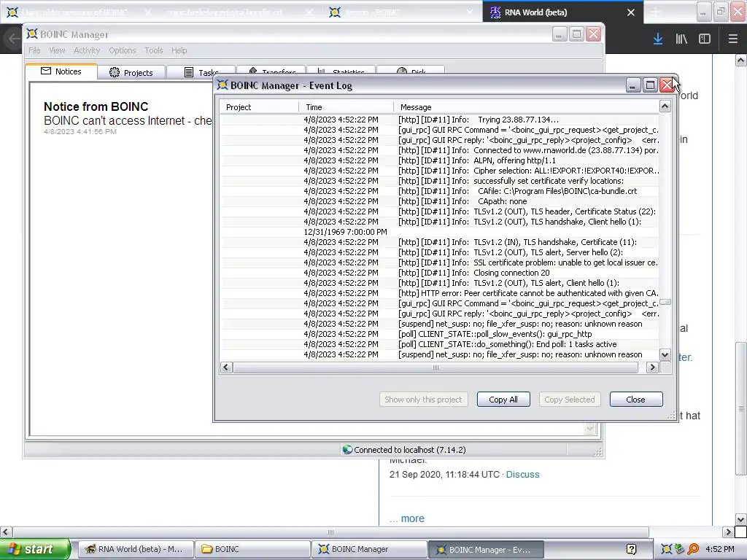
Task: Click Windows start button
Action: pos(35,549)
